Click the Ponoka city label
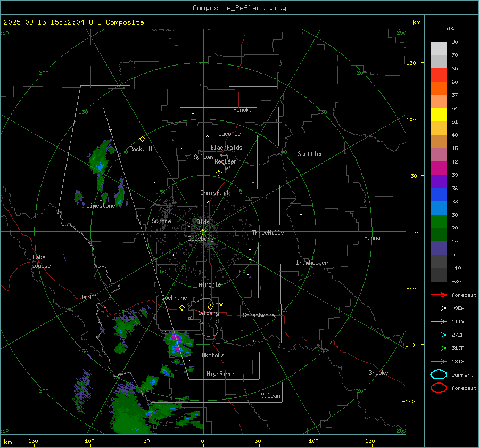 [243, 110]
